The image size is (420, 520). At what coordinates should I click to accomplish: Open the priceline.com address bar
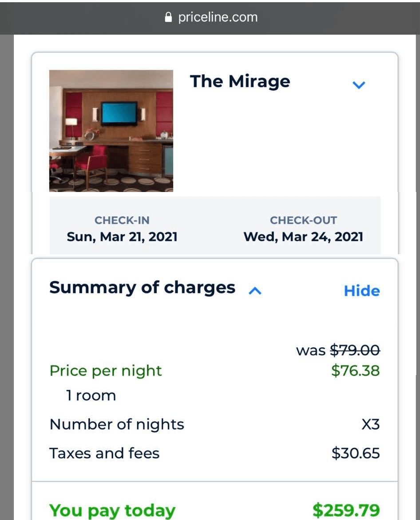210,17
